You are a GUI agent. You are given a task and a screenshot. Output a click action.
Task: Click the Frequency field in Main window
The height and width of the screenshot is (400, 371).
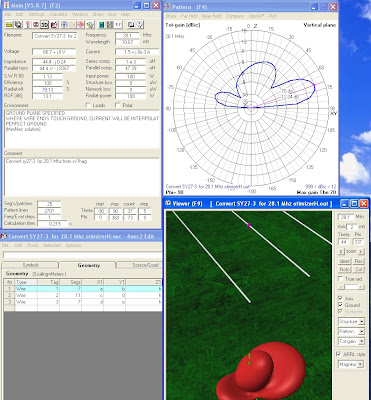[127, 35]
